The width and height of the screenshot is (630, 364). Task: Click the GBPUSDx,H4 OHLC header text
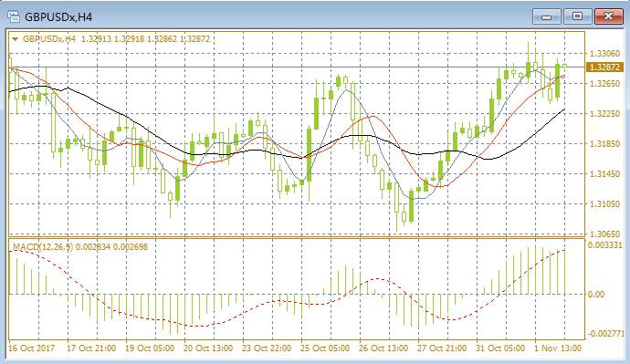pos(116,39)
